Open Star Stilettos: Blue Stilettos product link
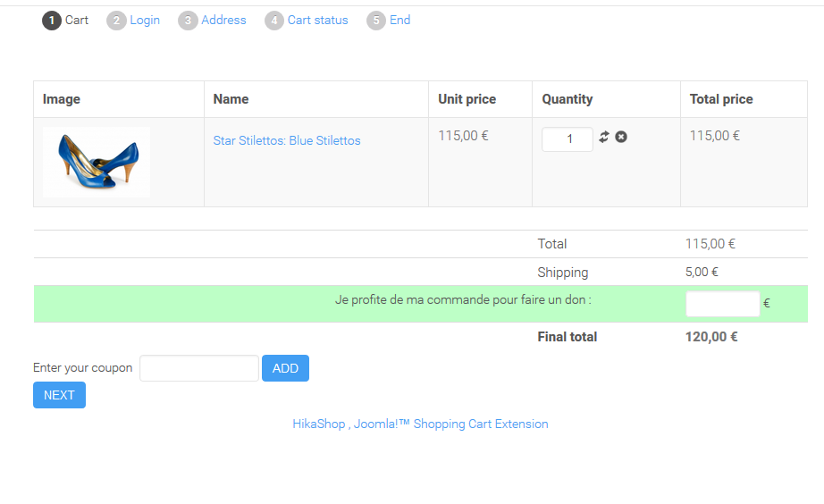824x504 pixels. click(x=287, y=140)
